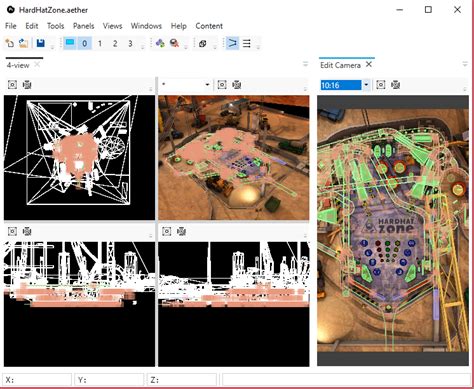Click the frame icon in the lower-right side viewport
Screen dimensions: 474x389
[x=167, y=231]
